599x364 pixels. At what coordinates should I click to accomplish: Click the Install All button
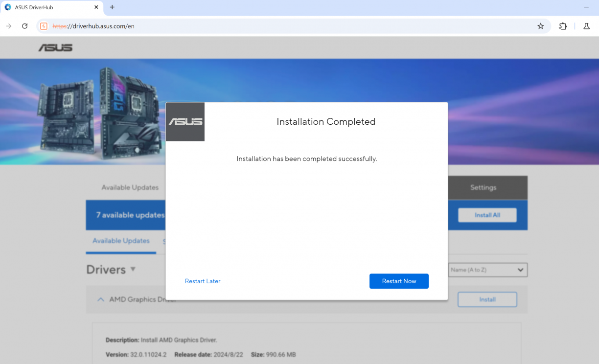(487, 215)
